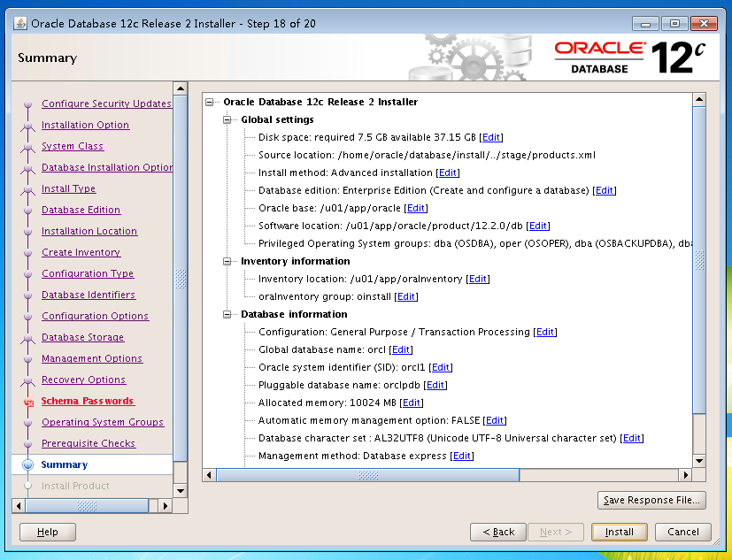Click the Java icon in the title bar

coord(20,23)
